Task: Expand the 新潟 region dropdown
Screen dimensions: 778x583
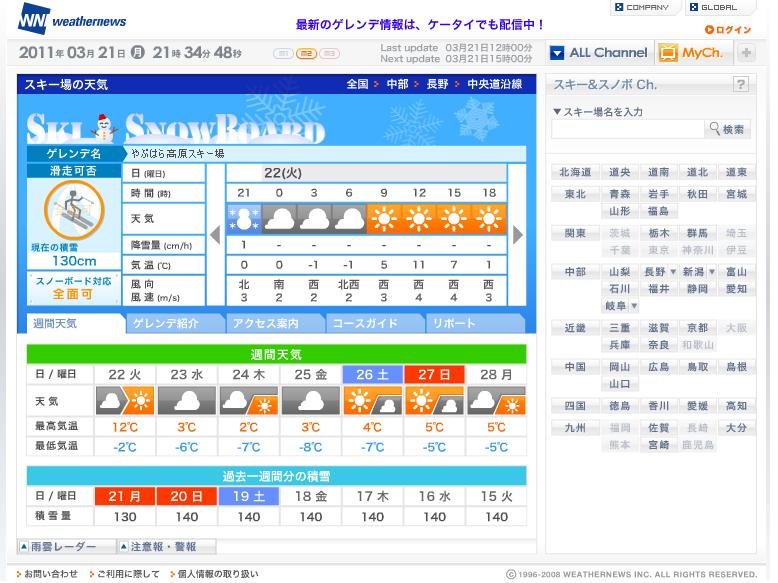Action: [x=712, y=272]
